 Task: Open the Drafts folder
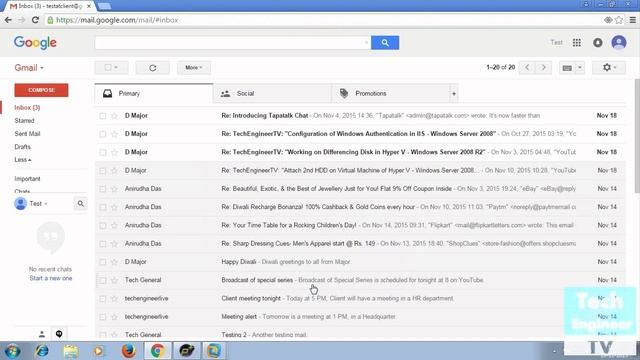(x=22, y=147)
